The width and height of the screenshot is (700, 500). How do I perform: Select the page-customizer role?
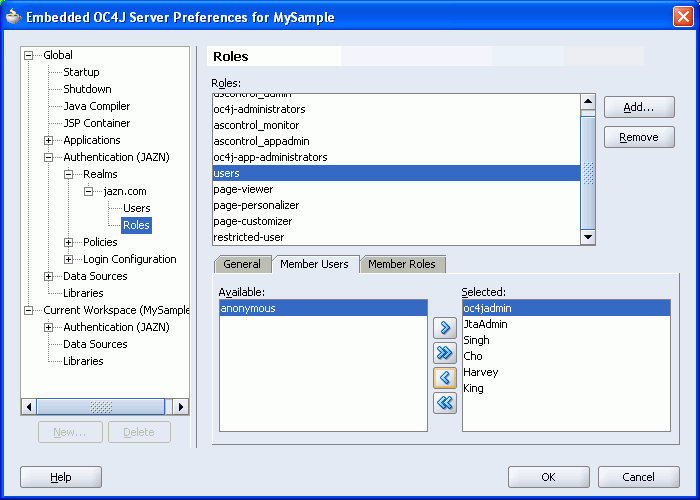(x=396, y=221)
